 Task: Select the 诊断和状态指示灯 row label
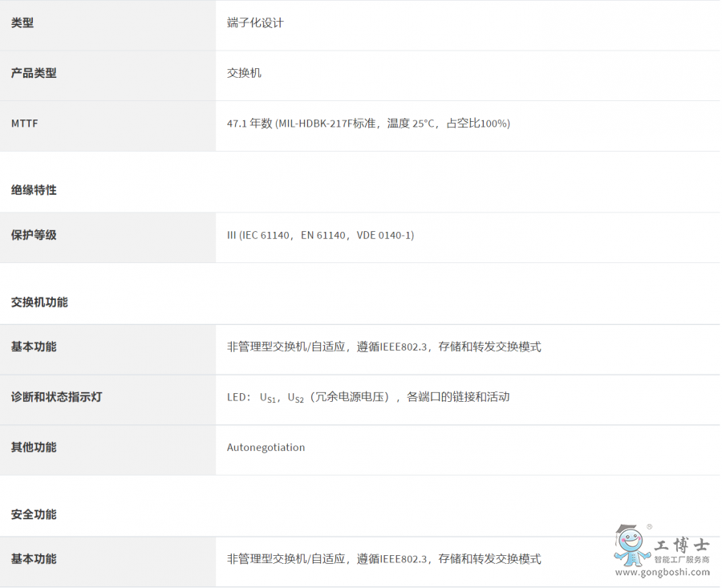coord(56,397)
